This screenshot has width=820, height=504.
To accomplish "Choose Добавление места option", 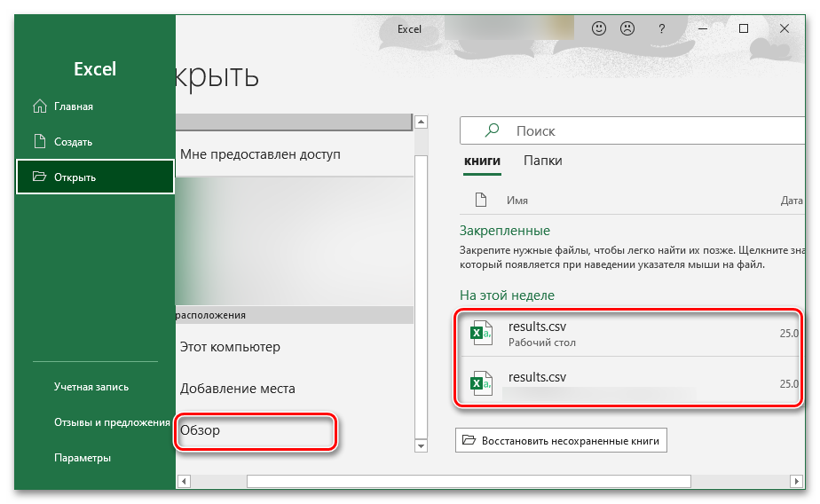I will point(237,389).
